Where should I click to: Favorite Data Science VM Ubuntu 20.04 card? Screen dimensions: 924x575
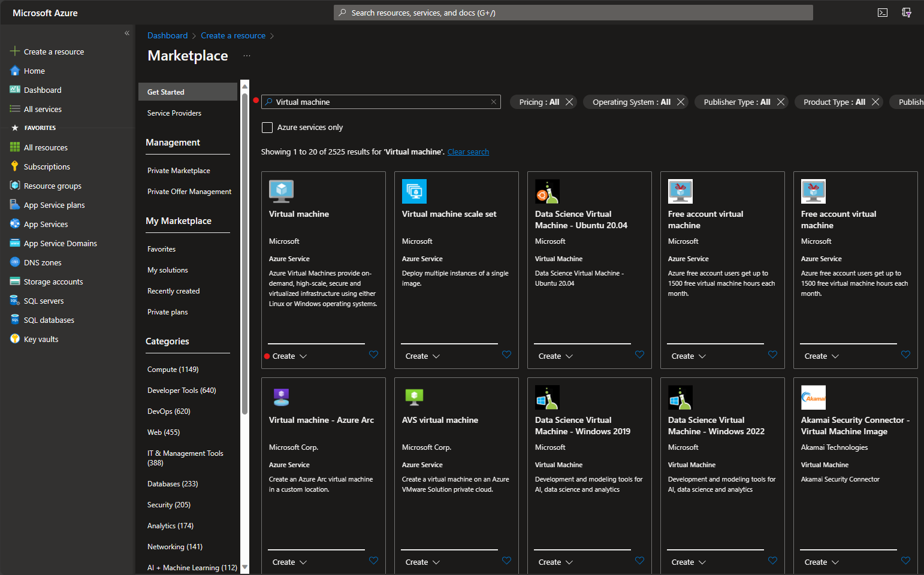point(639,355)
